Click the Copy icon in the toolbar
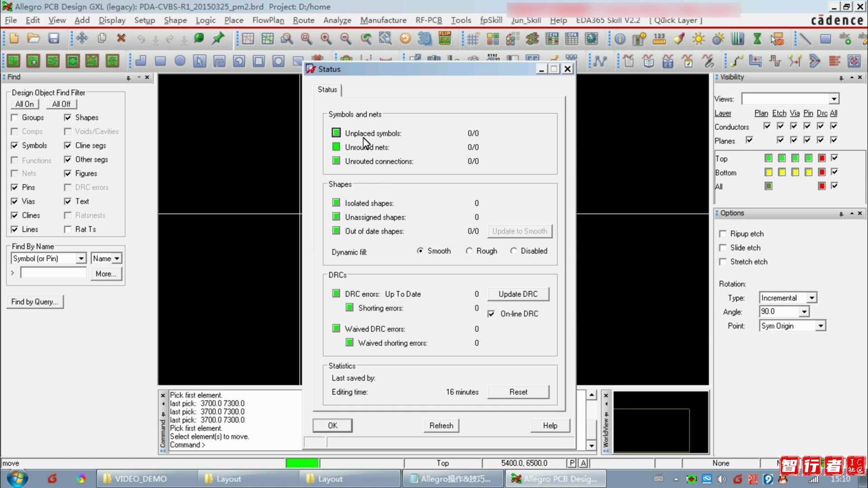The height and width of the screenshot is (488, 868). coord(102,38)
